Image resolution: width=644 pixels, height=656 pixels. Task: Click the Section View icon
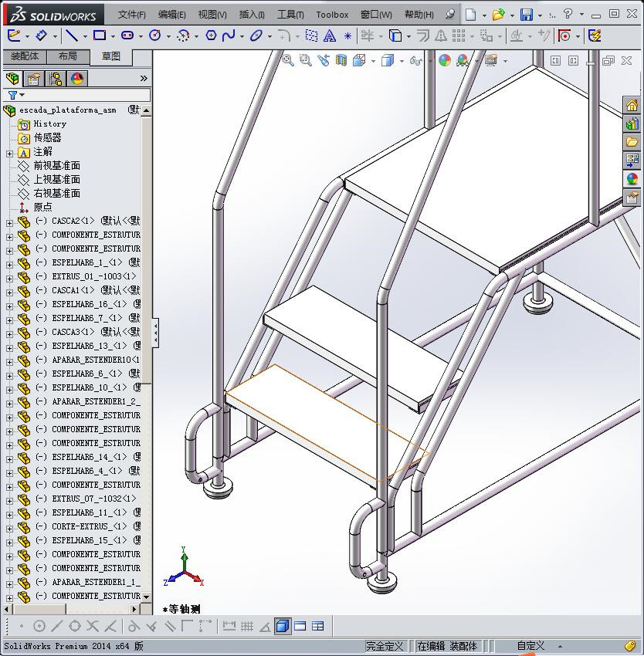pos(341,60)
